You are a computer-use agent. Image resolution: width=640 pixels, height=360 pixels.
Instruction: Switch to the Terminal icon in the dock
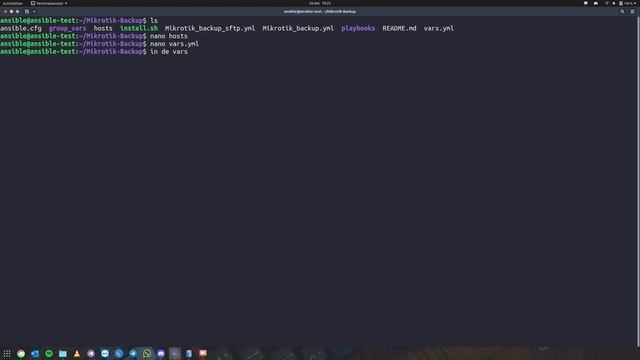pyautogui.click(x=175, y=353)
